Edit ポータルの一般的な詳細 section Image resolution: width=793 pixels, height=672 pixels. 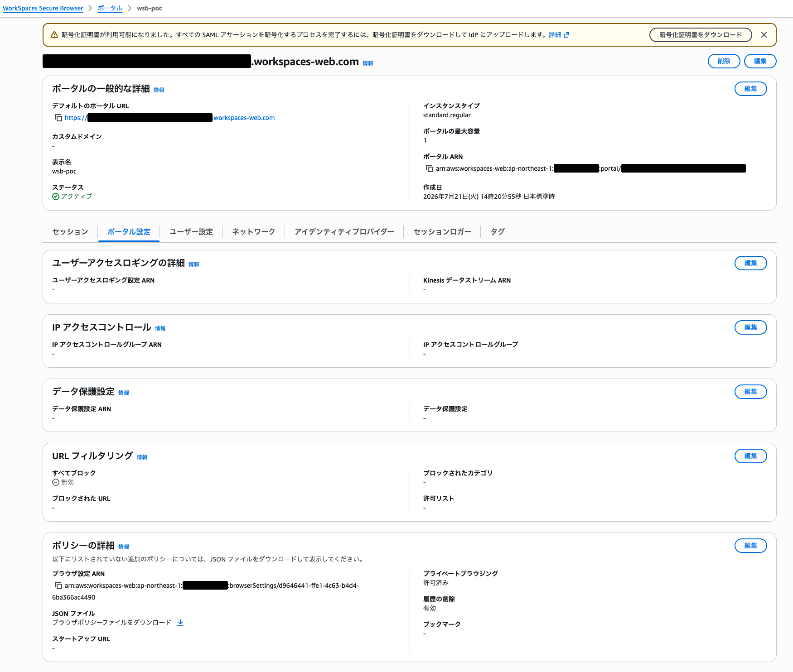(x=751, y=89)
